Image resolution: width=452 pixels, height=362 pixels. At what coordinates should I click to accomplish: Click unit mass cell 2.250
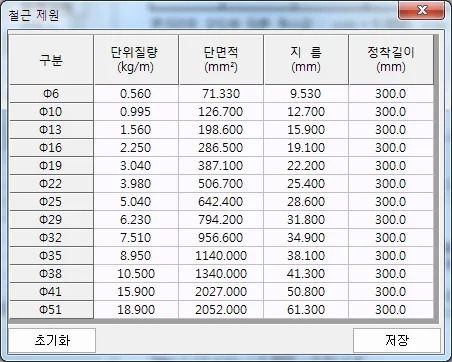click(136, 148)
